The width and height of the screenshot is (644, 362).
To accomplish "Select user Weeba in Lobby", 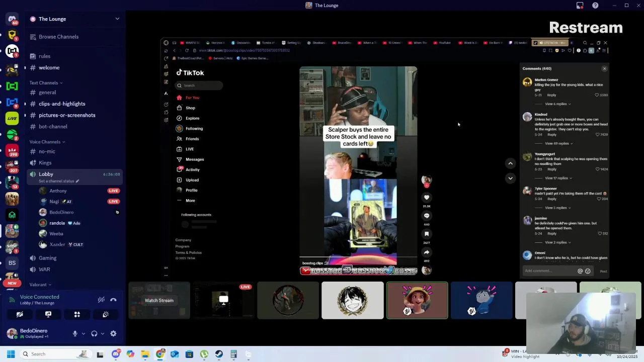I will coord(56,234).
